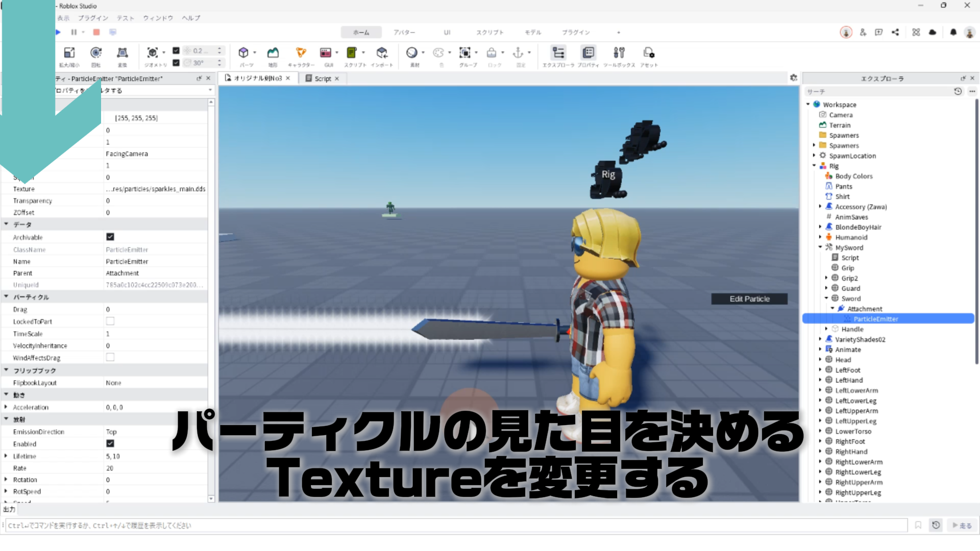Switch to the Script editor tab
This screenshot has height=551, width=980.
tap(322, 79)
